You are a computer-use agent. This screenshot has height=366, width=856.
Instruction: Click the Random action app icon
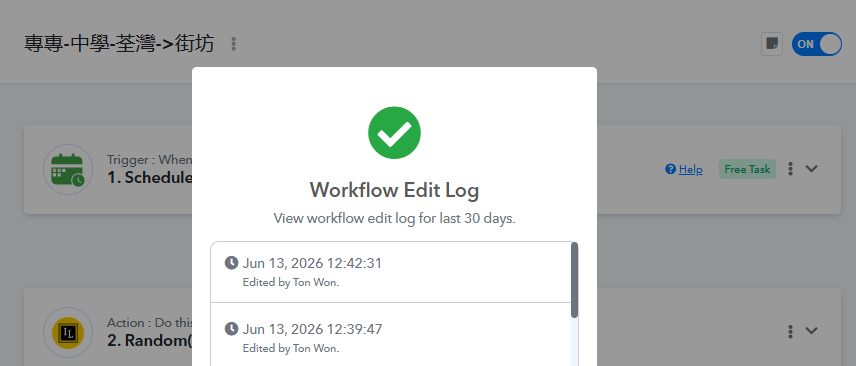(x=68, y=332)
